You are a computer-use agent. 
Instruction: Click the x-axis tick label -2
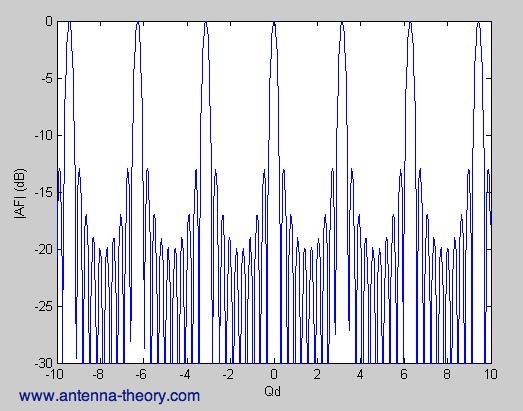pyautogui.click(x=228, y=374)
